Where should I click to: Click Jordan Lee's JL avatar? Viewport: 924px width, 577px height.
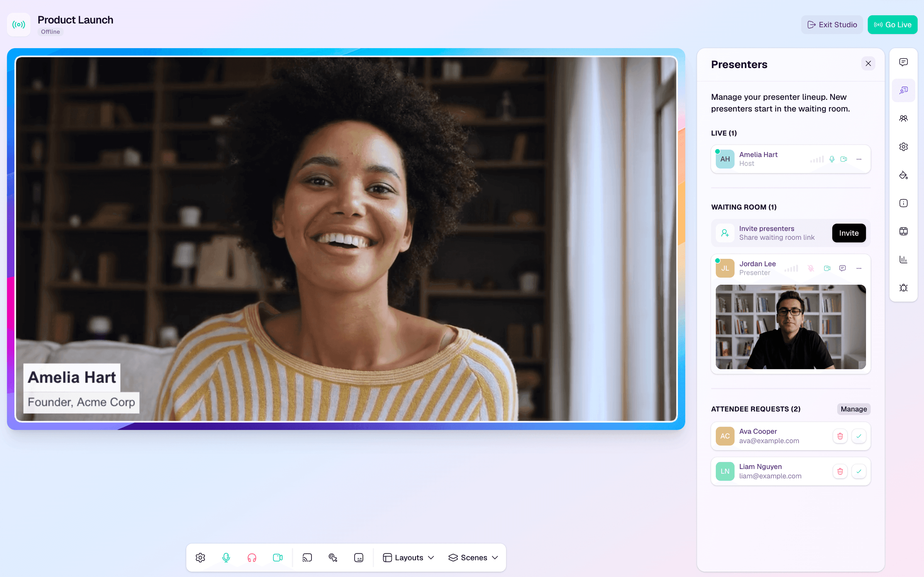click(725, 268)
